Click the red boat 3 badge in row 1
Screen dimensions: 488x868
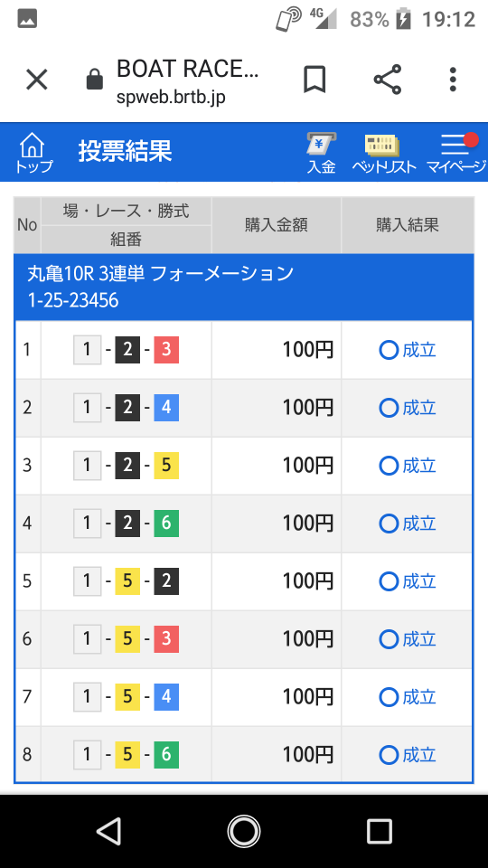(x=166, y=350)
